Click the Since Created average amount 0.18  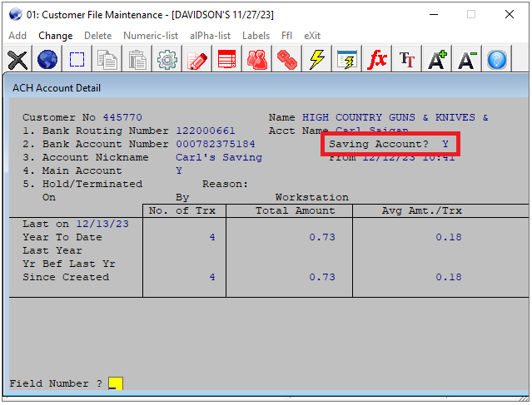[449, 277]
